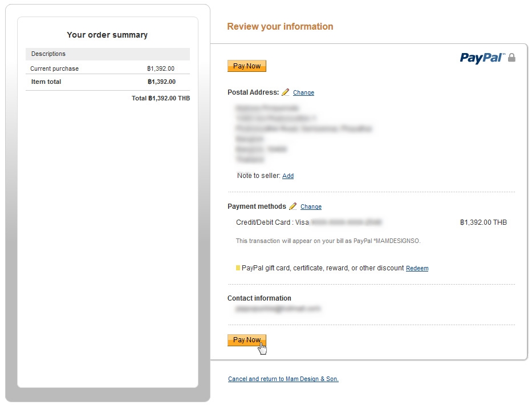Click the Total THB amount in order summary
This screenshot has height=405, width=532.
click(x=161, y=98)
